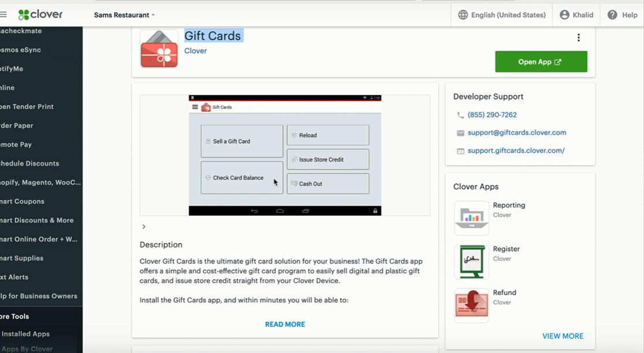Open the hamburger navigation menu
Viewport: 644px width, 353px height.
3,15
